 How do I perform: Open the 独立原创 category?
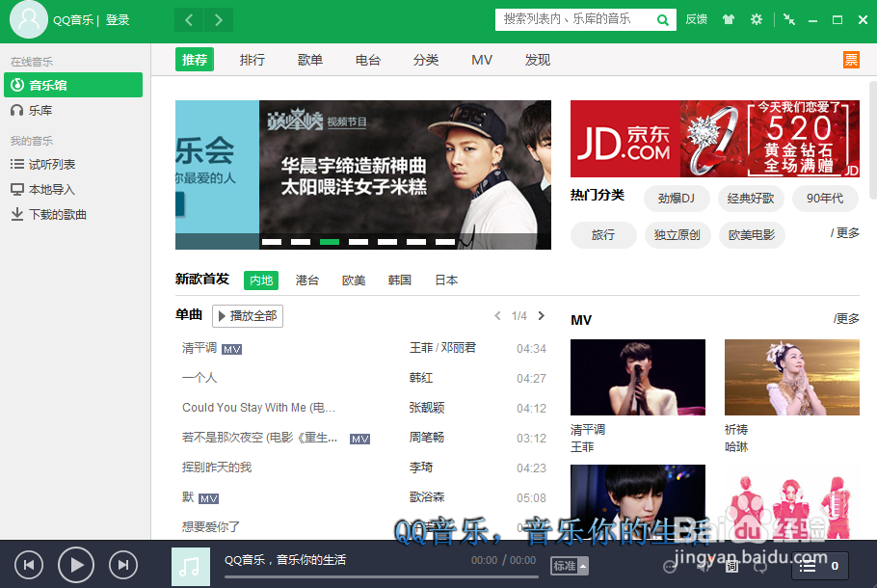pyautogui.click(x=678, y=235)
